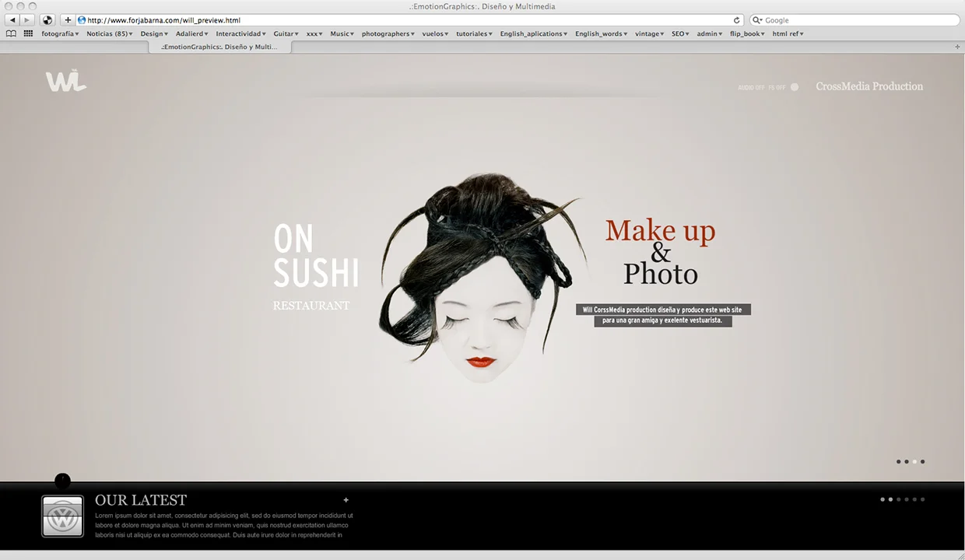This screenshot has width=965, height=560.
Task: Add bookmark with the plus button
Action: point(68,20)
